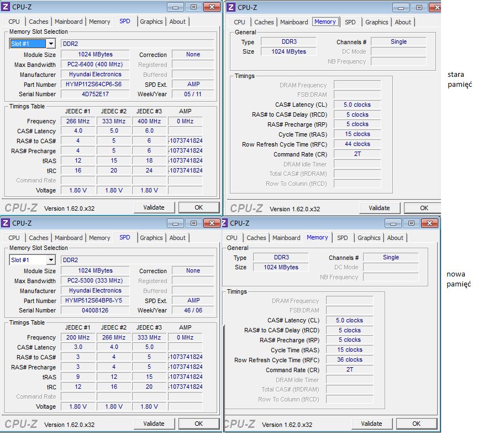Image resolution: width=504 pixels, height=433 pixels.
Task: Select Memory tab in top-right window
Action: pos(325,22)
